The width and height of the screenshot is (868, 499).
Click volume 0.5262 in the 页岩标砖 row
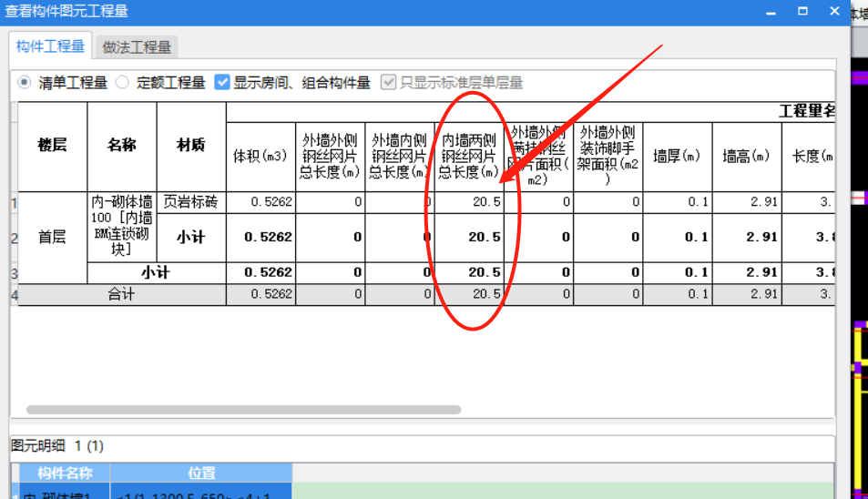[260, 202]
